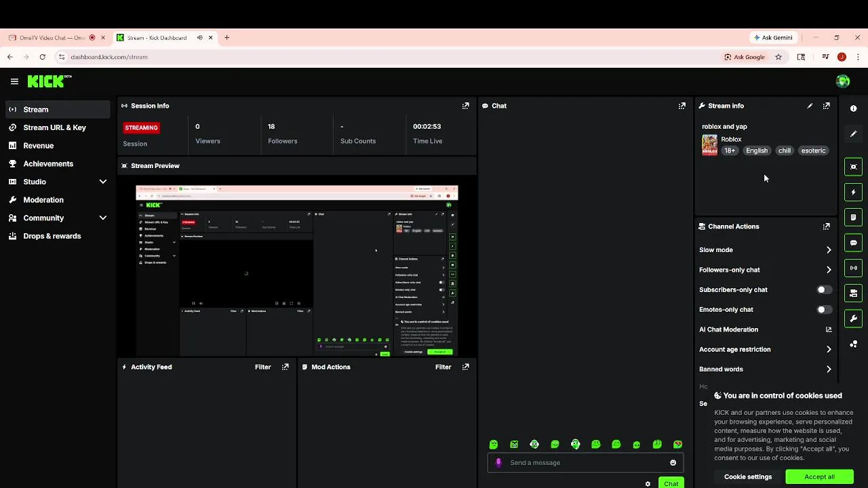Click the pink microphone icon in message box
Screen dimensions: 868x488
[498, 462]
